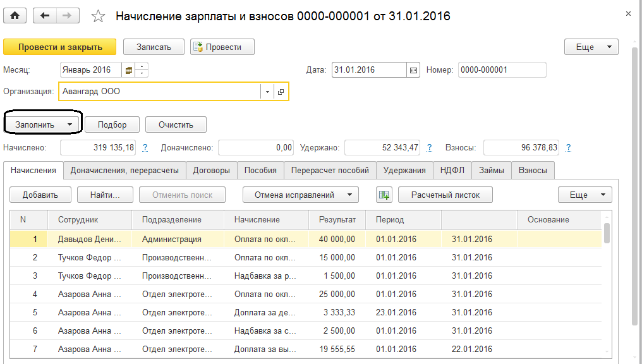Click the question mark link beside Начислено
This screenshot has width=642, height=364.
tap(145, 147)
